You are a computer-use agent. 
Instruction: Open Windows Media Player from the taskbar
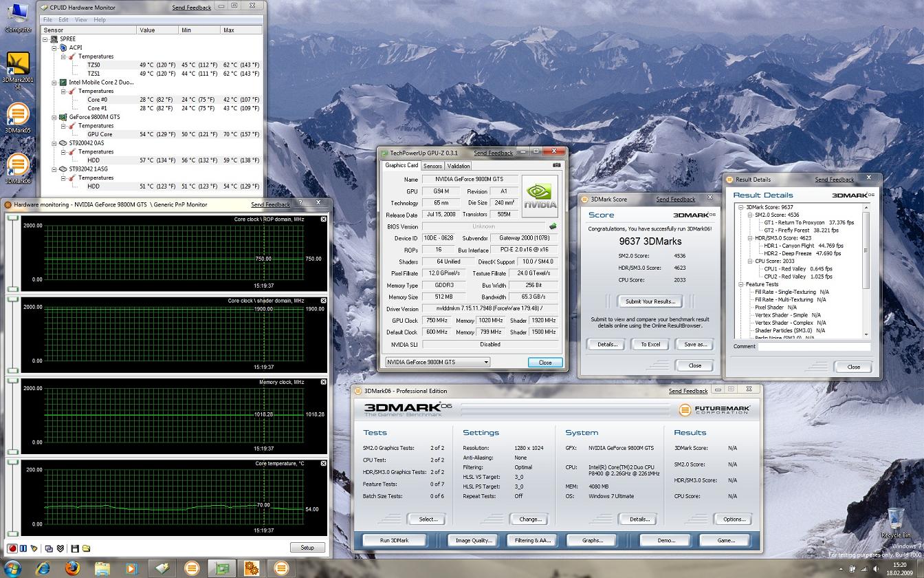pos(131,568)
